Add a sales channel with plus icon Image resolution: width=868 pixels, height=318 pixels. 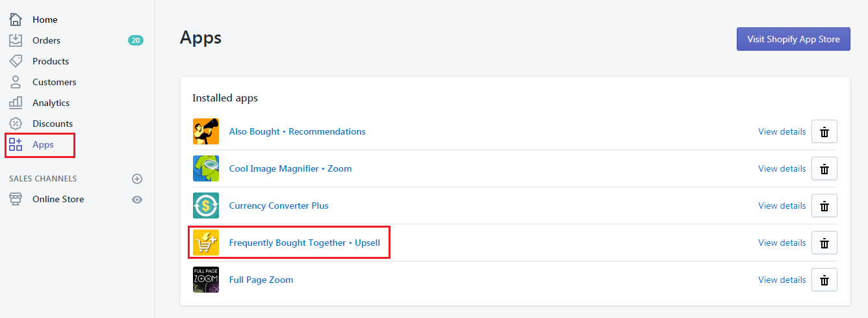click(x=137, y=179)
